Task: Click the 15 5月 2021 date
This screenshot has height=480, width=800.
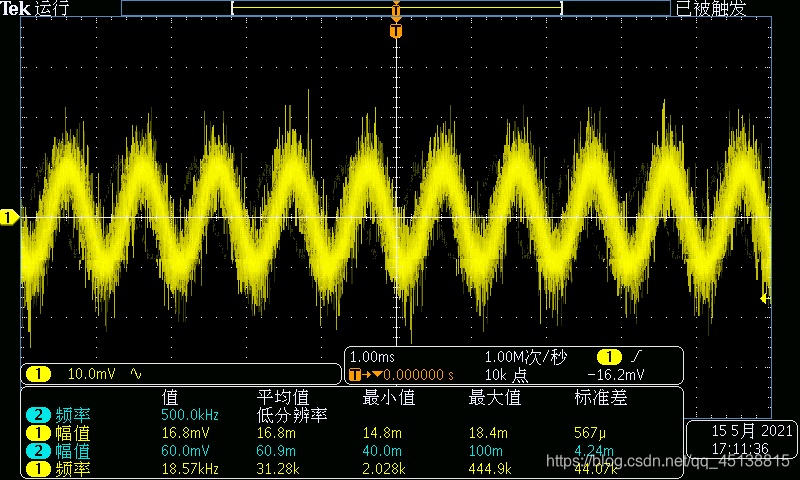Action: point(752,431)
